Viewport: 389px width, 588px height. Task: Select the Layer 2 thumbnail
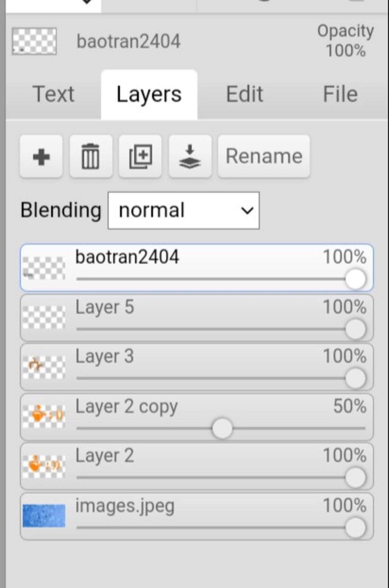[44, 466]
